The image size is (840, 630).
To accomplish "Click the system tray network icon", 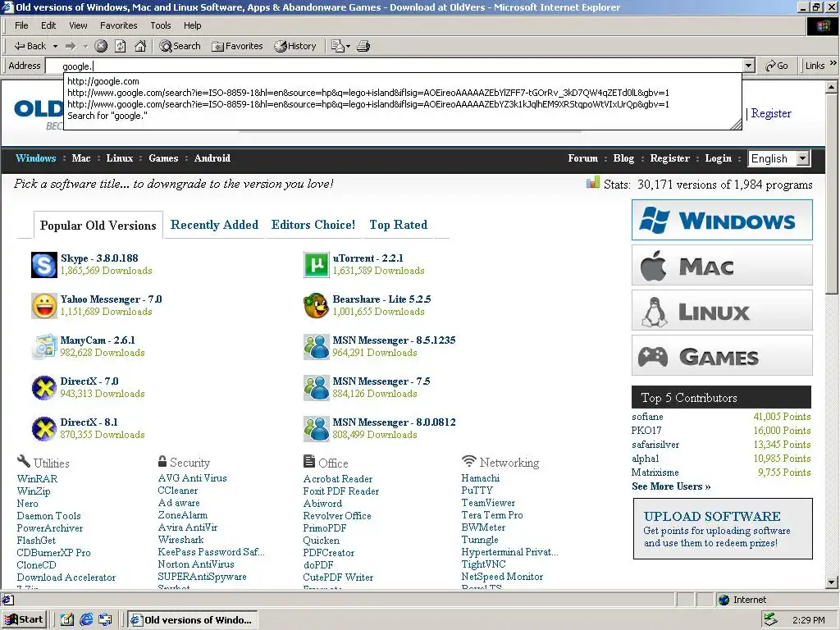I will (x=771, y=620).
